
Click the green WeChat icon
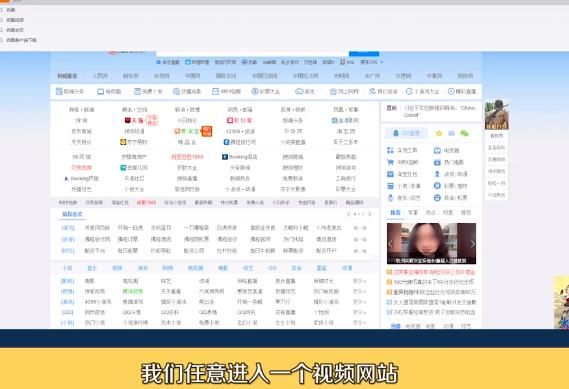(x=464, y=133)
